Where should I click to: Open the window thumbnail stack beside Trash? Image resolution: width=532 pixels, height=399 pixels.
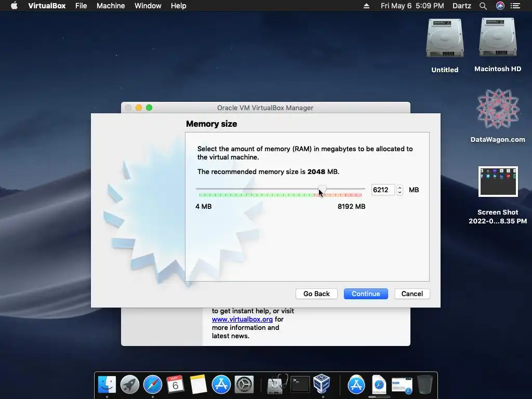(x=402, y=385)
